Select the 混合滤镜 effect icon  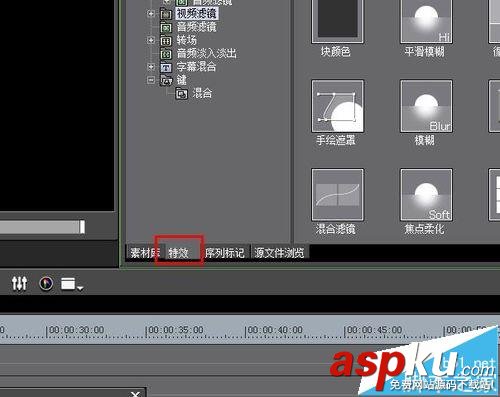pyautogui.click(x=337, y=195)
